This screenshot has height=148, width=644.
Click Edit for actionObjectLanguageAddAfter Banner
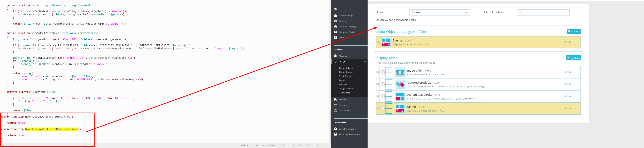[x=568, y=42]
